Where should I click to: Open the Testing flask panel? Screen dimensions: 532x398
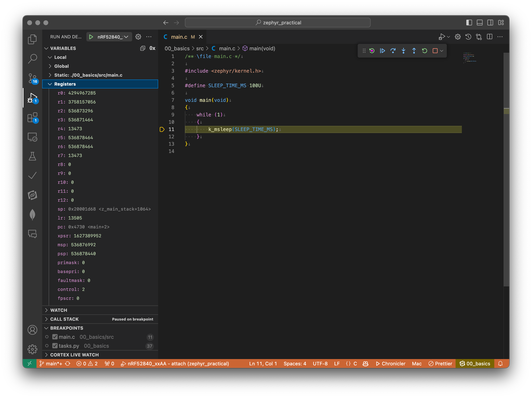32,156
